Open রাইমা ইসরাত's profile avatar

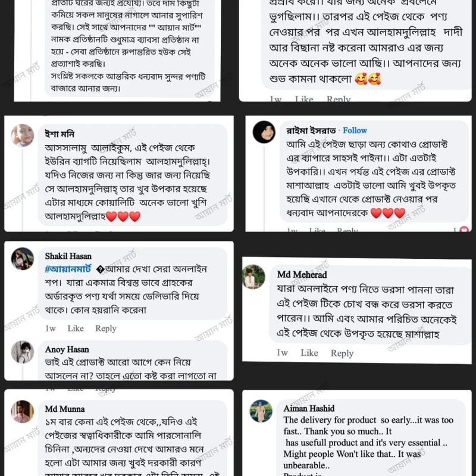(264, 132)
